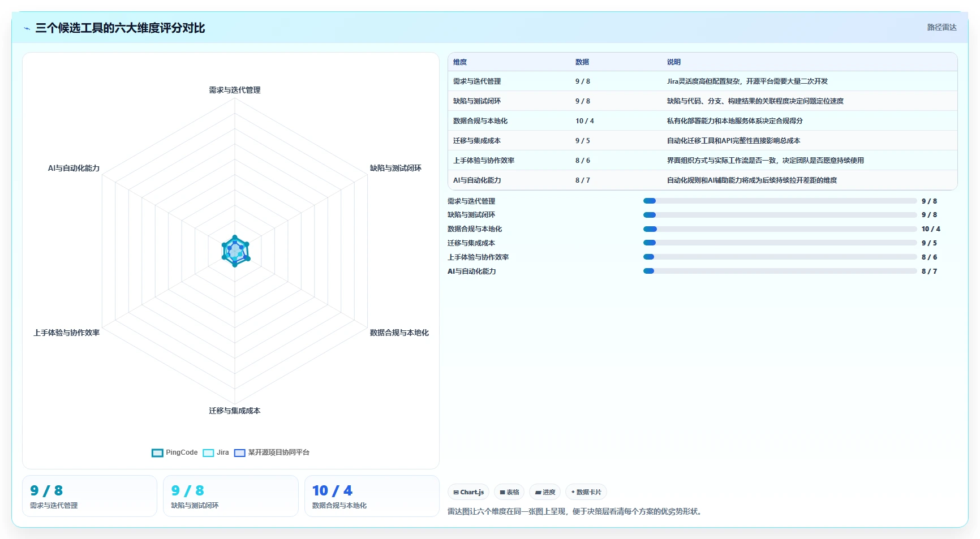980x539 pixels.
Task: Click the radar axis label 需求与迭代管理
Action: (235, 90)
